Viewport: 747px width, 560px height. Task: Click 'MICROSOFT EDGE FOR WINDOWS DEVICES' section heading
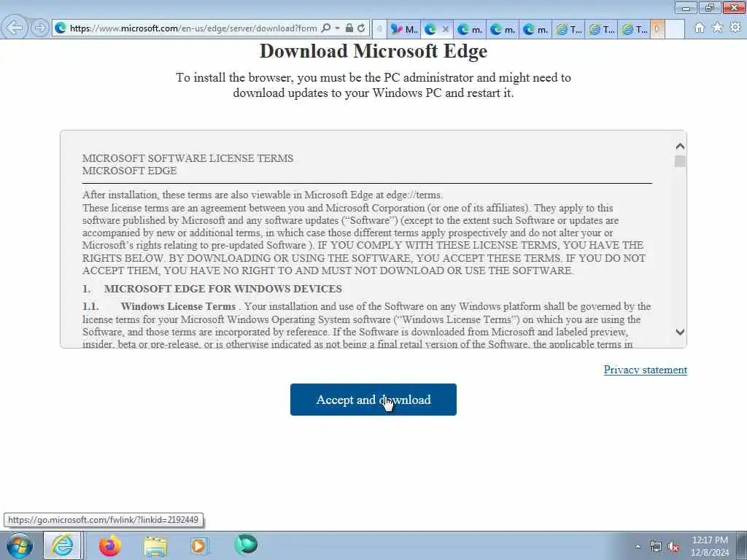point(223,289)
